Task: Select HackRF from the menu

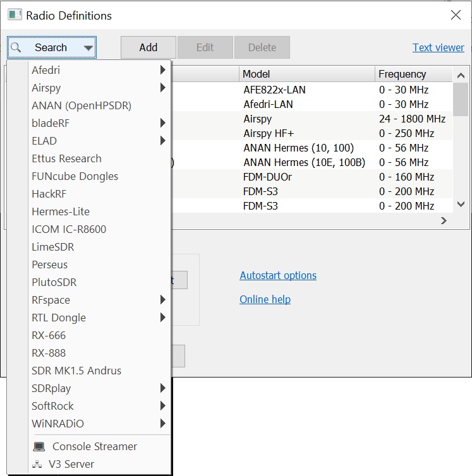Action: 49,194
